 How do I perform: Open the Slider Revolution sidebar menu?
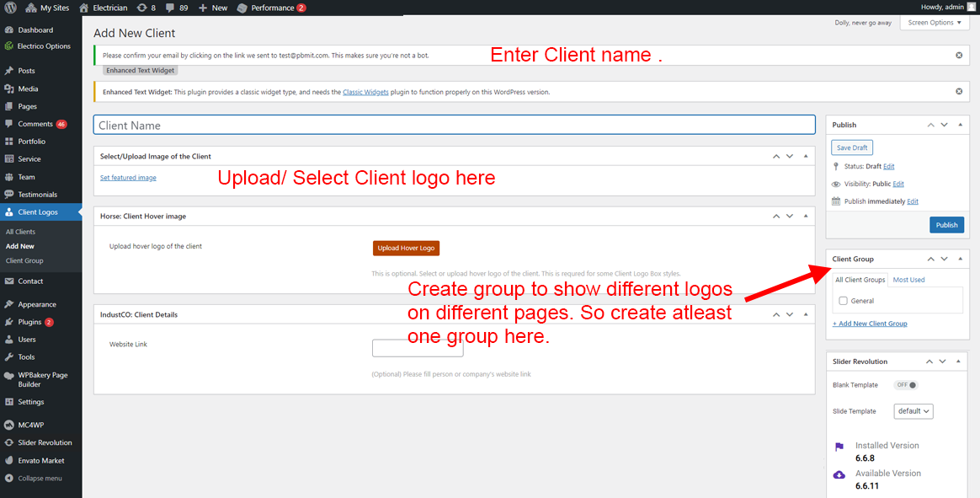[44, 442]
